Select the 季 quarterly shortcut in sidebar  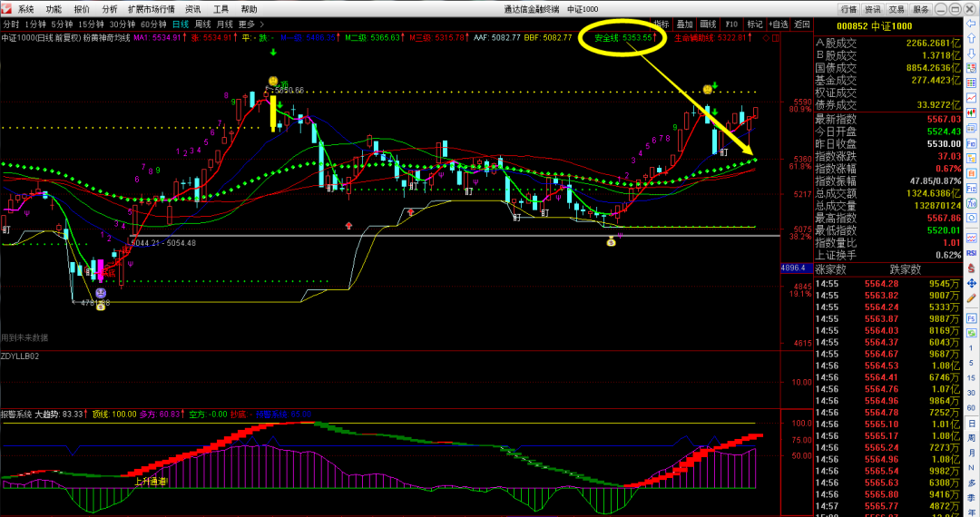[x=972, y=498]
